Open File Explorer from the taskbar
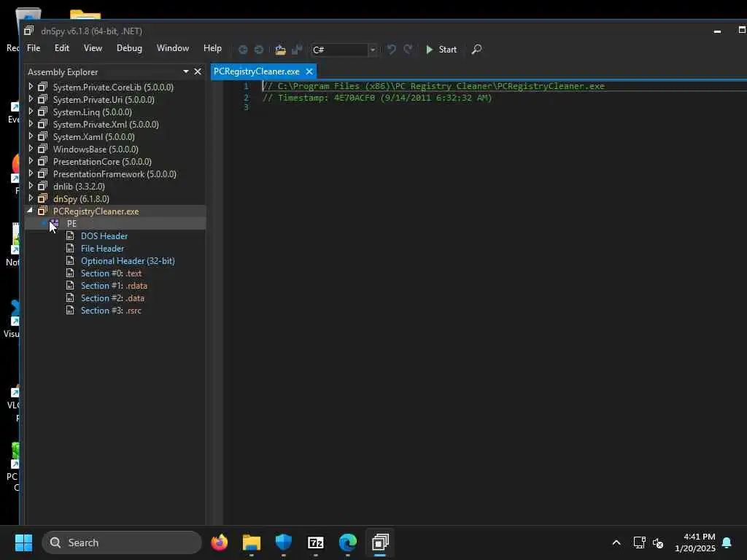The image size is (747, 560). point(252,542)
